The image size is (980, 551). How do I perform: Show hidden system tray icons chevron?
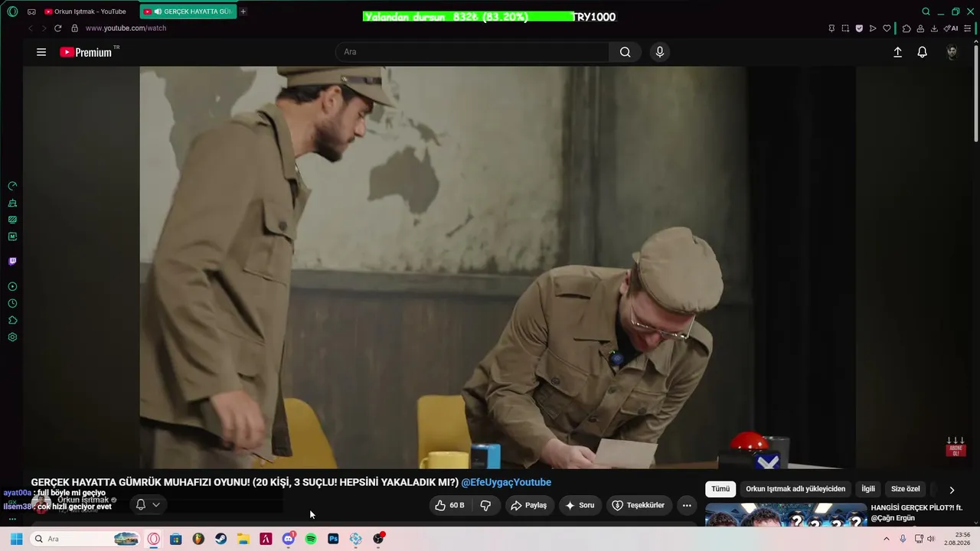887,539
